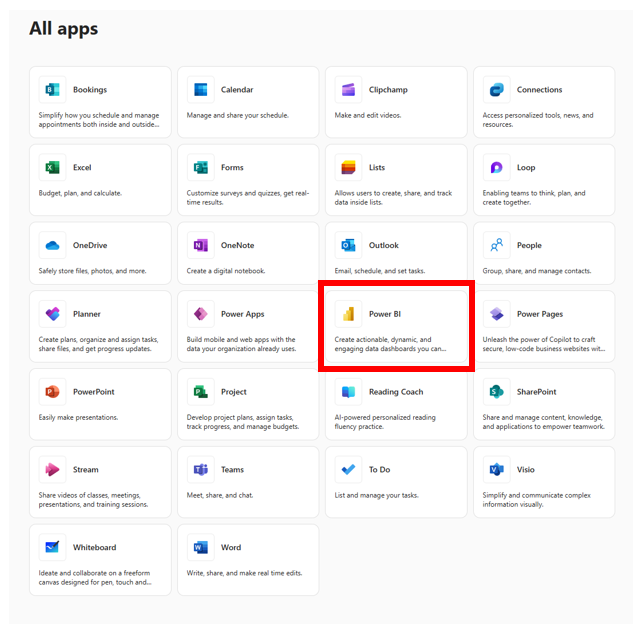642x637 pixels.
Task: Click the Planner tasks description
Action: (x=98, y=344)
